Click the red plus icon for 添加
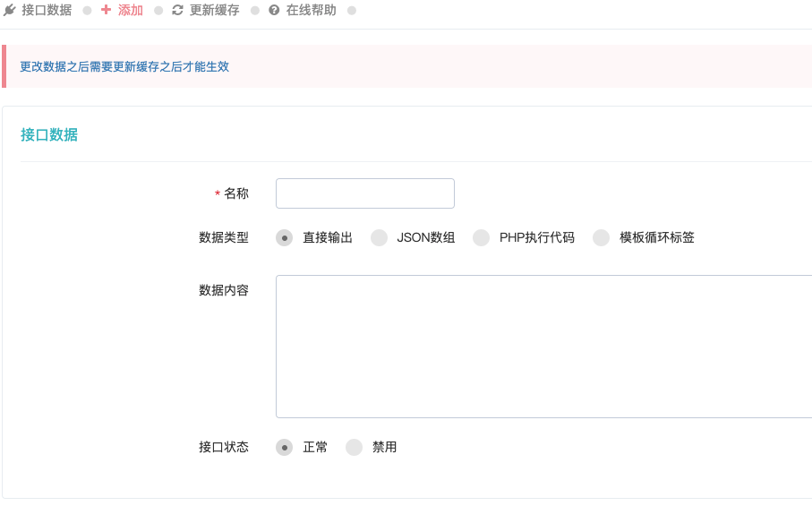 [107, 11]
